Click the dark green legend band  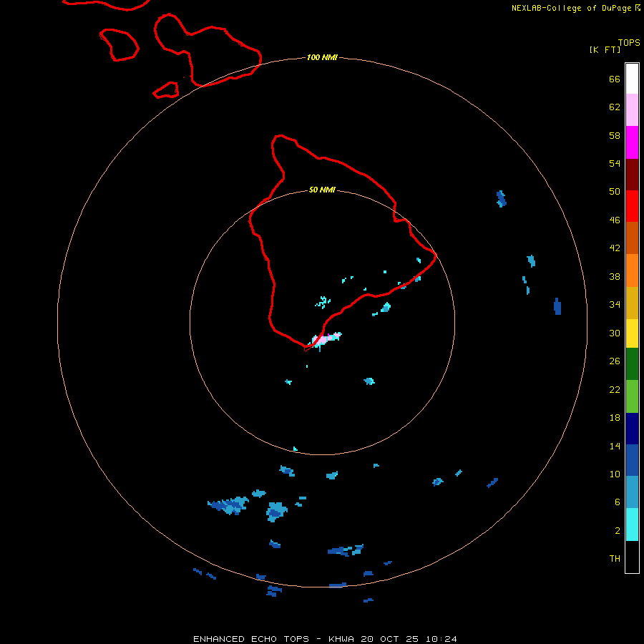tap(632, 364)
